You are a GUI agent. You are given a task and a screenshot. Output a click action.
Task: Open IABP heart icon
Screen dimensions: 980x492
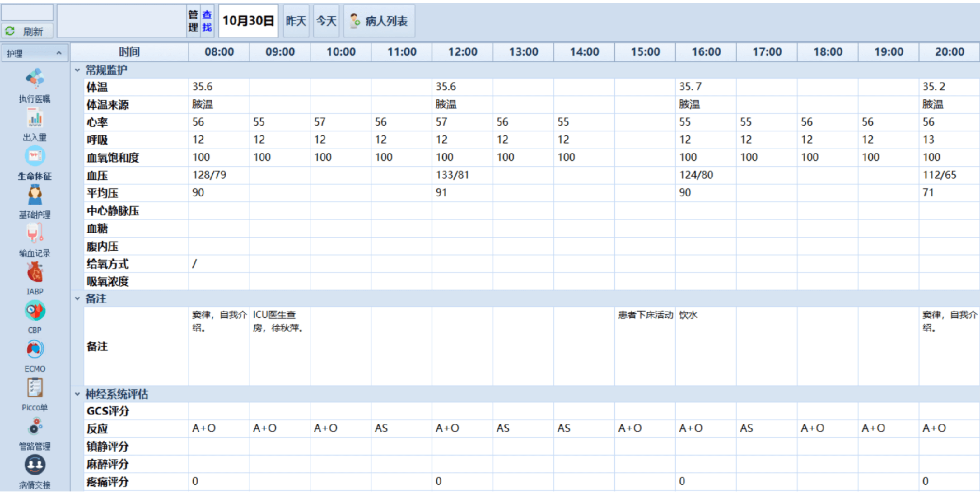35,272
